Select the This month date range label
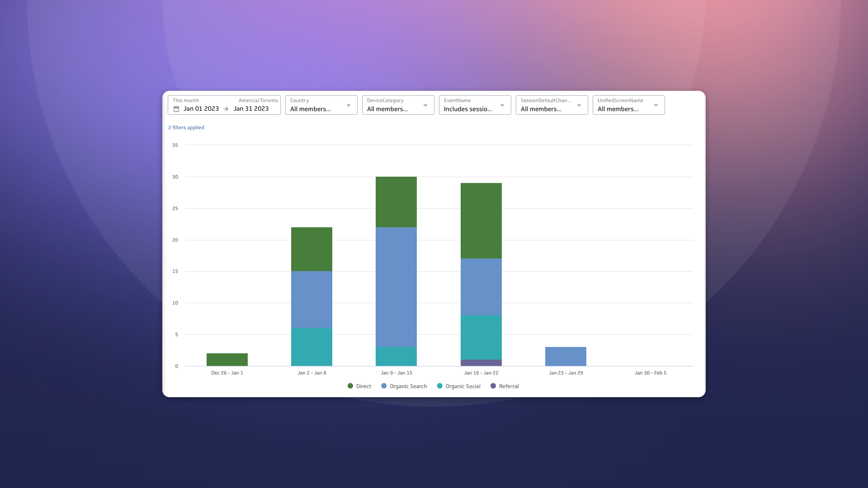Viewport: 868px width, 488px height. pos(185,100)
